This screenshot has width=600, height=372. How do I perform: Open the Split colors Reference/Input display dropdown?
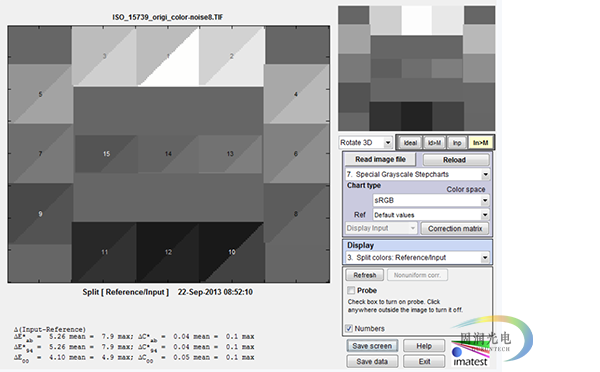417,258
